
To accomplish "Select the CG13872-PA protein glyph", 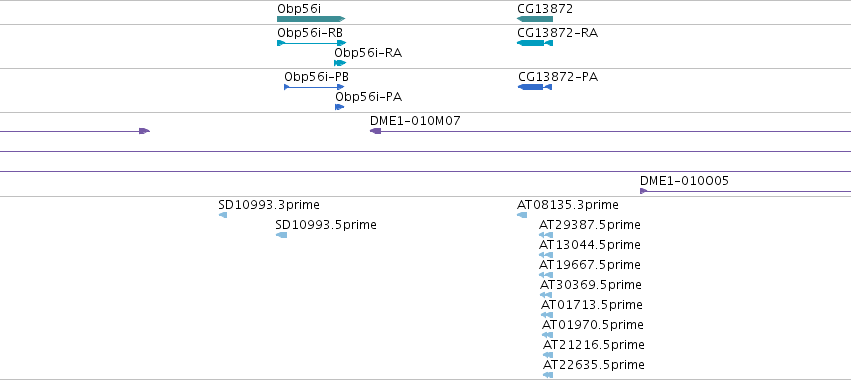I will tap(535, 87).
